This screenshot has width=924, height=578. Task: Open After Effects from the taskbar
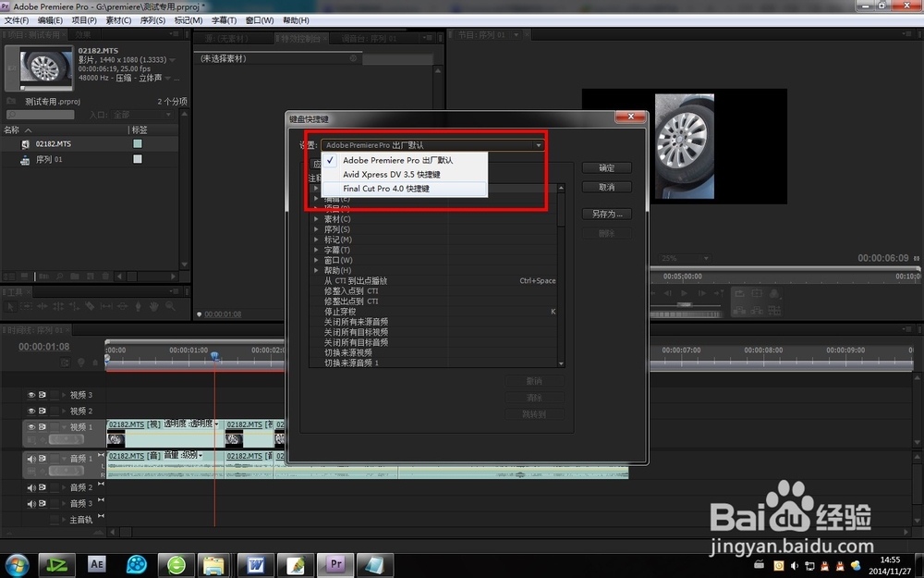pyautogui.click(x=97, y=564)
